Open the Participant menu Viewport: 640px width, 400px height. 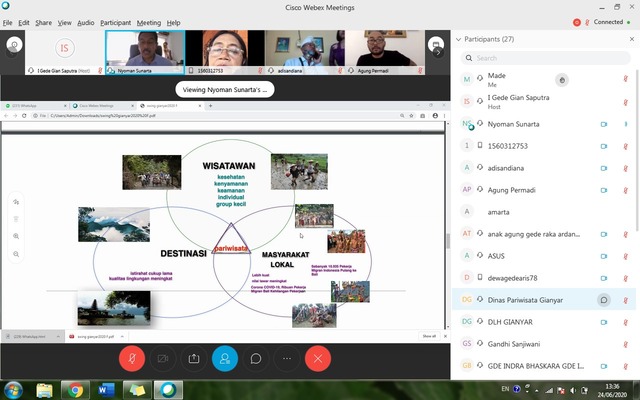pyautogui.click(x=115, y=22)
